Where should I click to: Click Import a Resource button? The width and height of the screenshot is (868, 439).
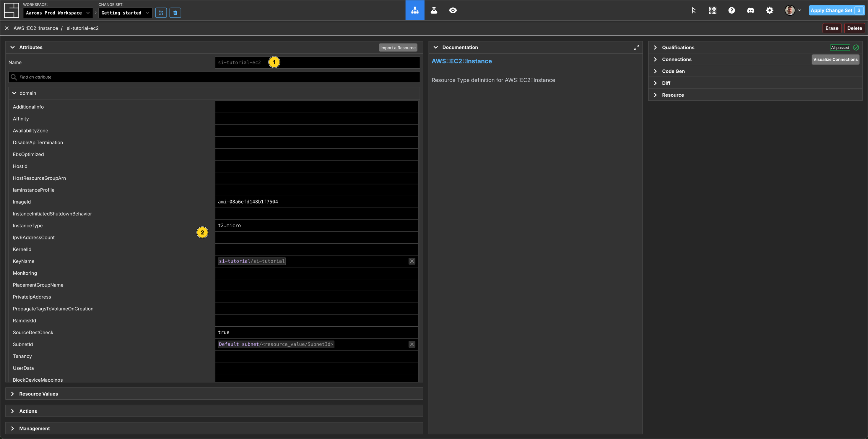click(398, 48)
